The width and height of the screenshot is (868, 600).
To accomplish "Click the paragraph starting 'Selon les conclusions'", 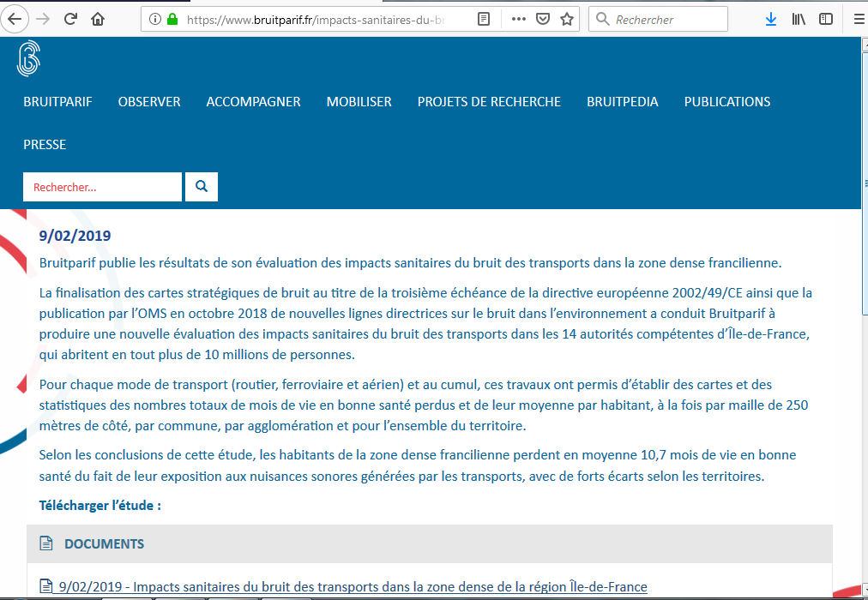I will tap(418, 465).
